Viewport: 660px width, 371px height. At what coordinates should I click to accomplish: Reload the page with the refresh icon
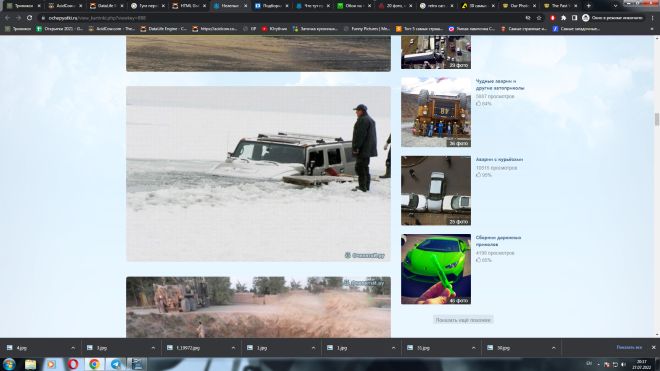click(x=29, y=18)
